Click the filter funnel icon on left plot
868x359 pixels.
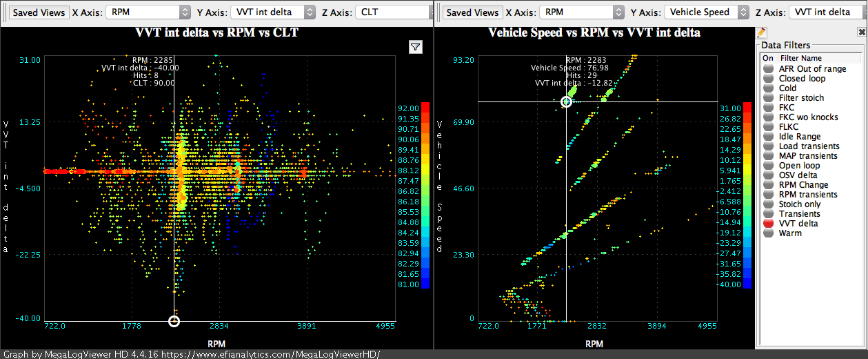tap(416, 47)
